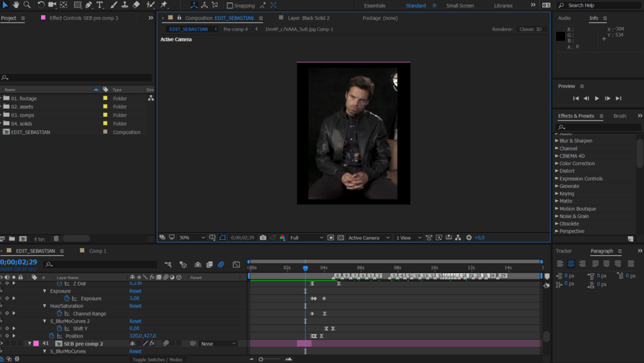This screenshot has width=644, height=363.
Task: Click the current time indicator playhead
Action: point(305,268)
